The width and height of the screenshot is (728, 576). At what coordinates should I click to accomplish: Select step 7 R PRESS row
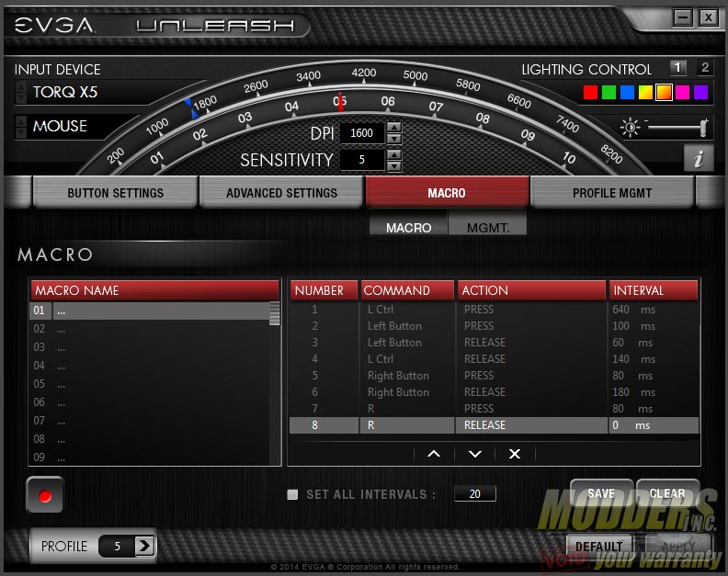[x=494, y=409]
